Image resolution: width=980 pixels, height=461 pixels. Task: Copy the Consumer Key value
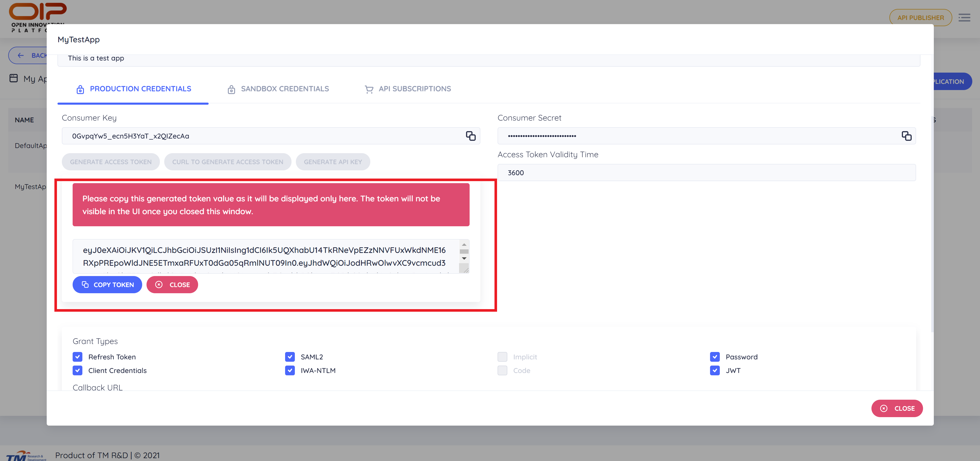coord(471,136)
